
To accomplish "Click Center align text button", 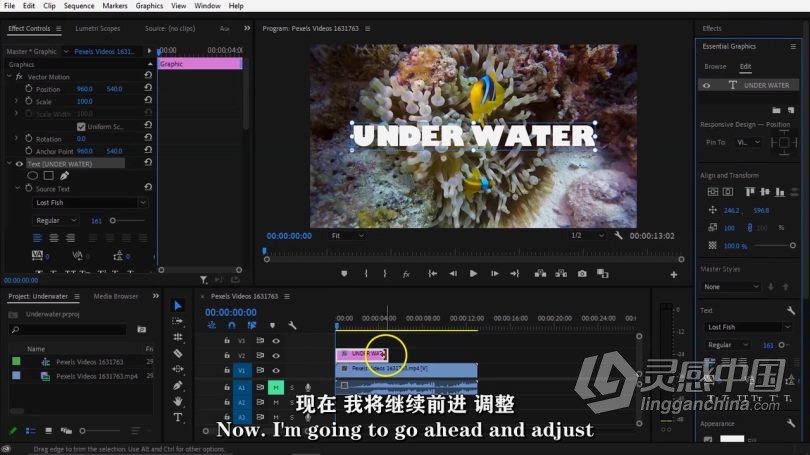I will pyautogui.click(x=54, y=238).
